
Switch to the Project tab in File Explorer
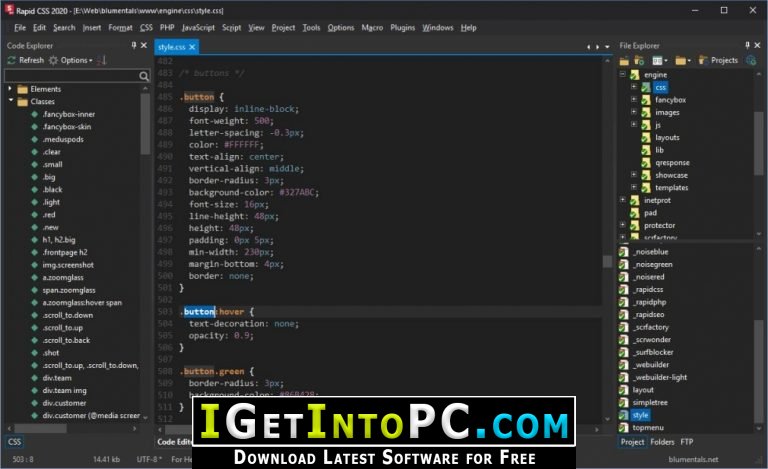pos(632,442)
